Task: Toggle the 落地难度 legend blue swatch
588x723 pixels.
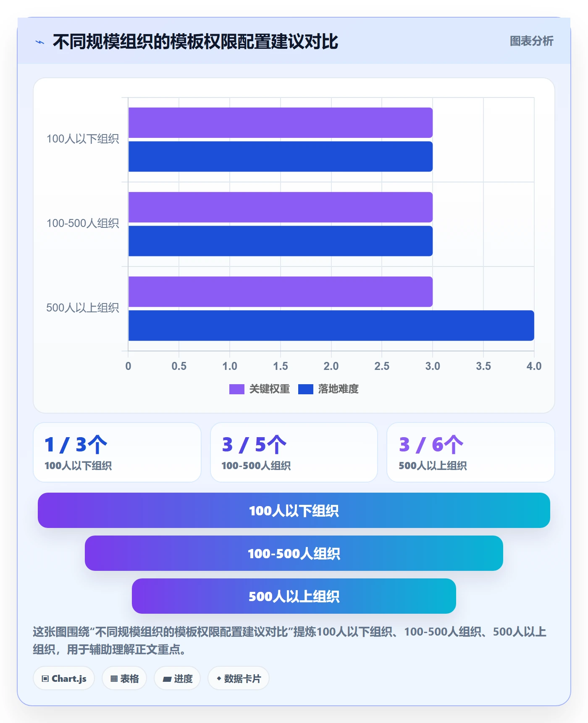Action: pos(305,389)
